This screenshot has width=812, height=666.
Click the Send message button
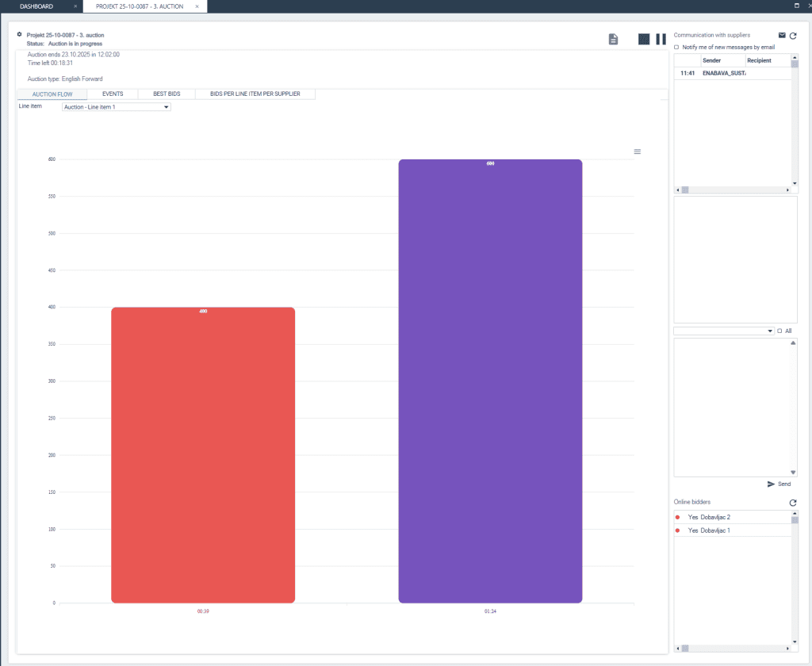click(x=779, y=484)
